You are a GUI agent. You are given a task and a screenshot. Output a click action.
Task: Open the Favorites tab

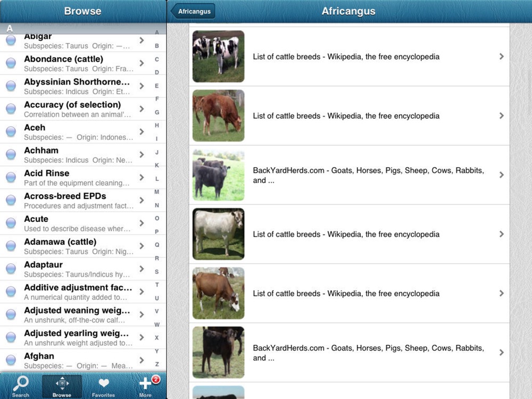103,386
